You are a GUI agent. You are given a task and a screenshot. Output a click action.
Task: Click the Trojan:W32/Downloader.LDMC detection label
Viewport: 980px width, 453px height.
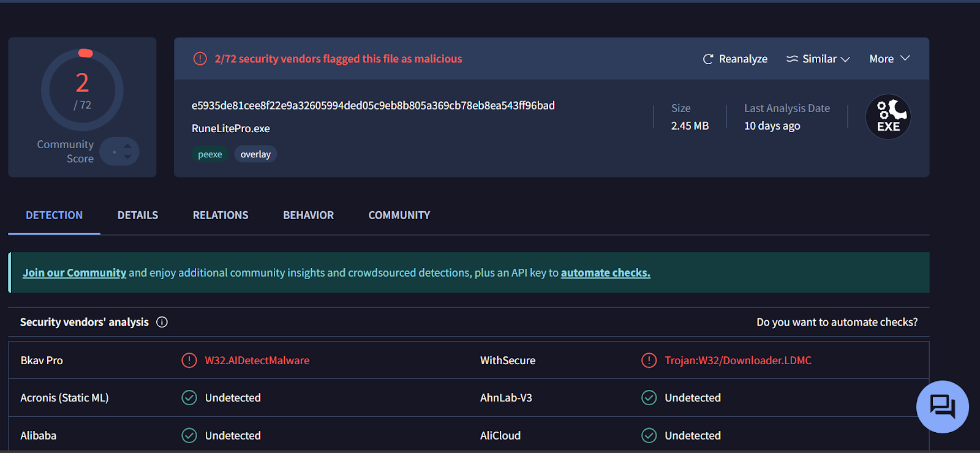coord(738,361)
